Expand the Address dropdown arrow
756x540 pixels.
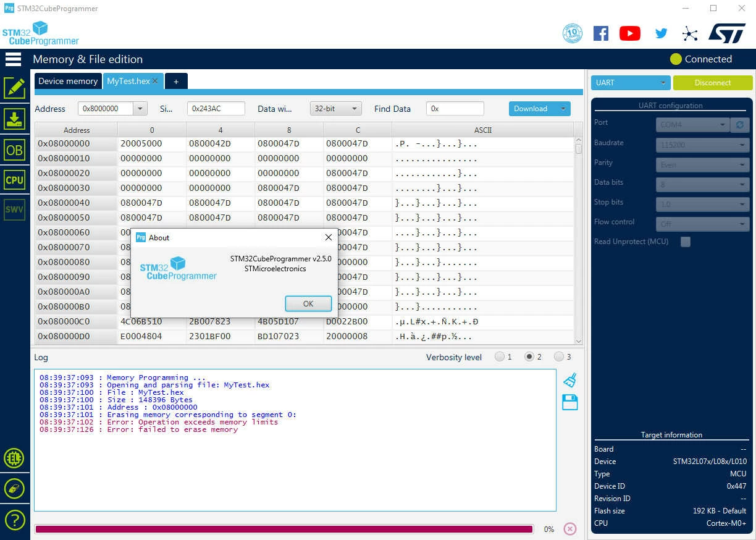click(x=140, y=109)
